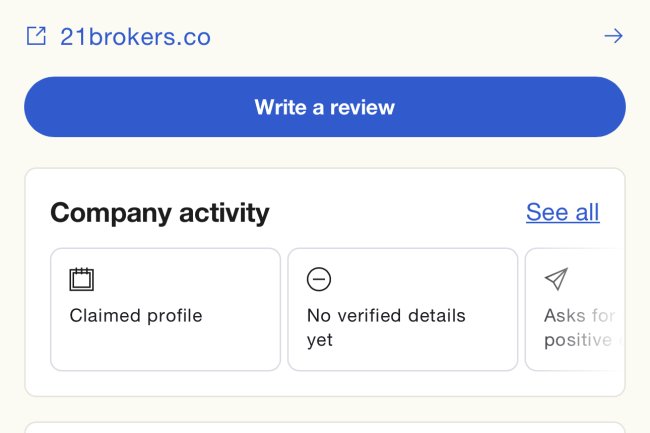Open the See all company activity link

pyautogui.click(x=562, y=212)
